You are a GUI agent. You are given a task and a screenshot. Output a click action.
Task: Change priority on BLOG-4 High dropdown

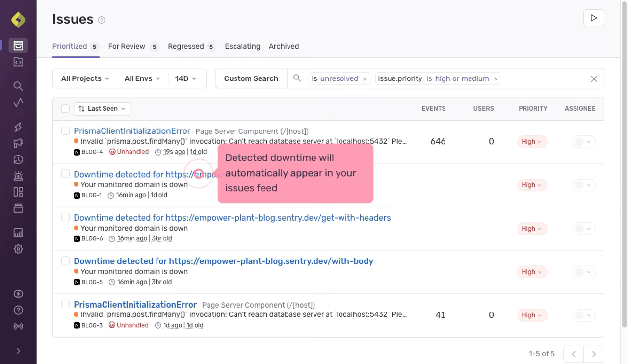(532, 142)
